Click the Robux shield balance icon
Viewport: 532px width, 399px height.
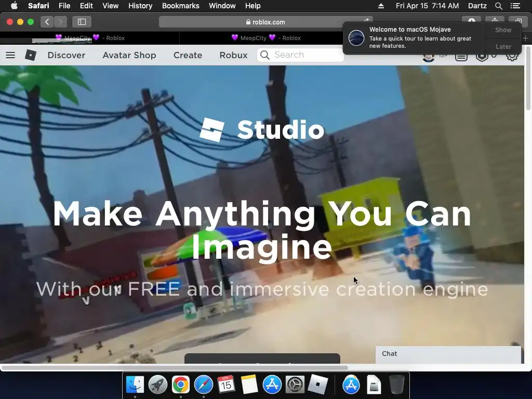tap(482, 57)
